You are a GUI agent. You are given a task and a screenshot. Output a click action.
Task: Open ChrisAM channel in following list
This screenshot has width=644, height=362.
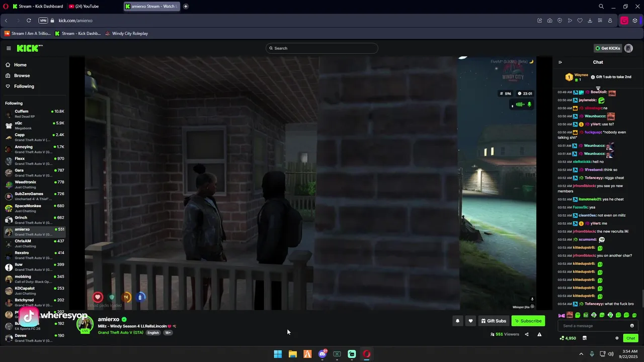click(x=34, y=243)
